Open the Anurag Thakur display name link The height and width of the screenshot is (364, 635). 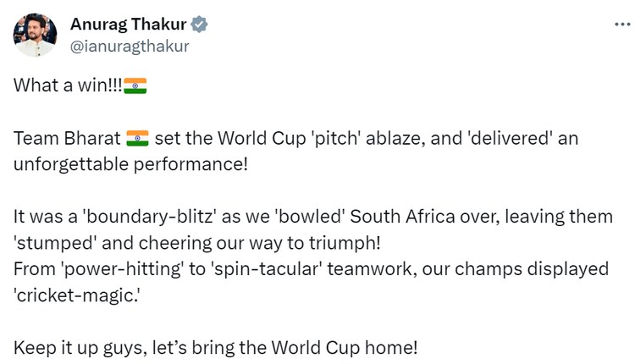click(x=130, y=25)
